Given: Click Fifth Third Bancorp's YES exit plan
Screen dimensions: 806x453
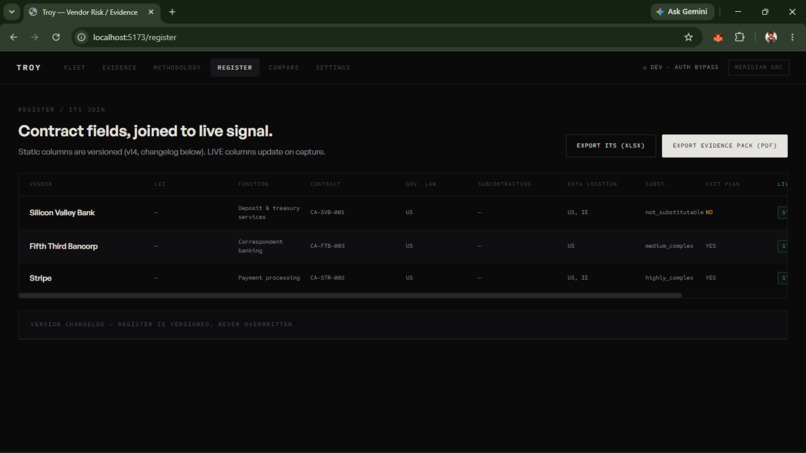Looking at the screenshot, I should coord(711,246).
